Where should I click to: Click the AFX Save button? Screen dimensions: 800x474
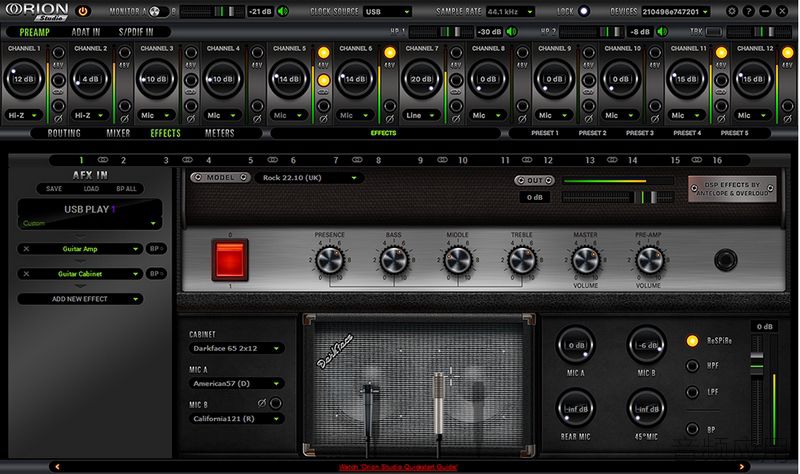(x=54, y=189)
